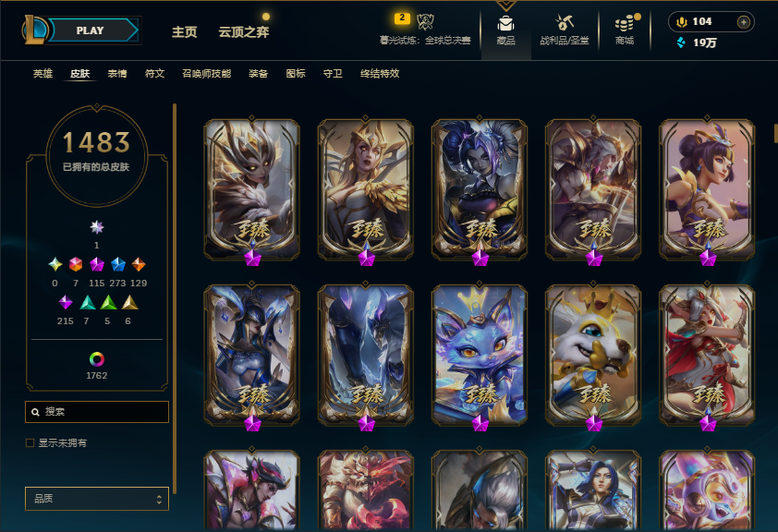Screen dimensions: 778x532
Task: Enable the 显示未拥有 checkbox
Action: point(30,442)
